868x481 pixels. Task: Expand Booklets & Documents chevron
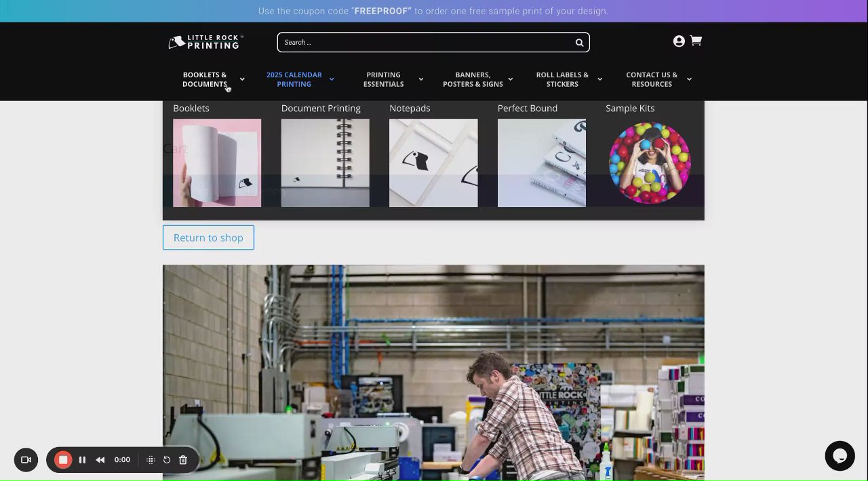242,79
